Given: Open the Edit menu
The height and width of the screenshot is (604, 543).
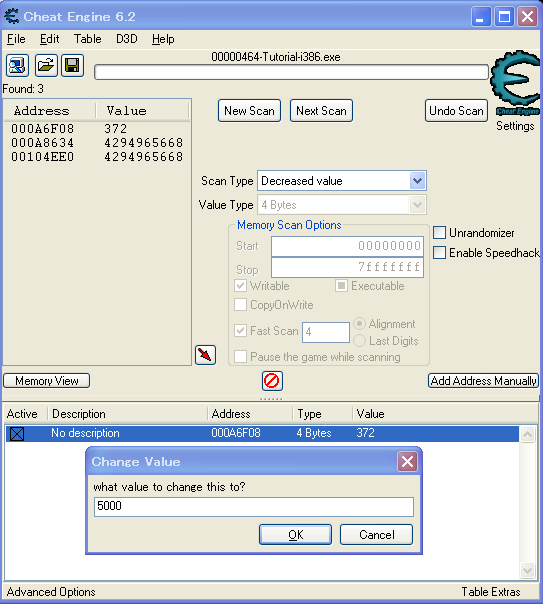Looking at the screenshot, I should [50, 39].
